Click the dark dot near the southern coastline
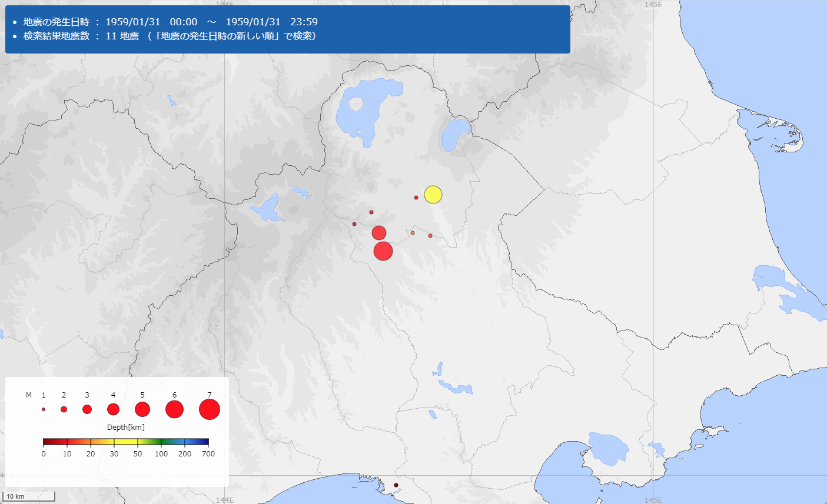This screenshot has width=827, height=504. pos(396,485)
